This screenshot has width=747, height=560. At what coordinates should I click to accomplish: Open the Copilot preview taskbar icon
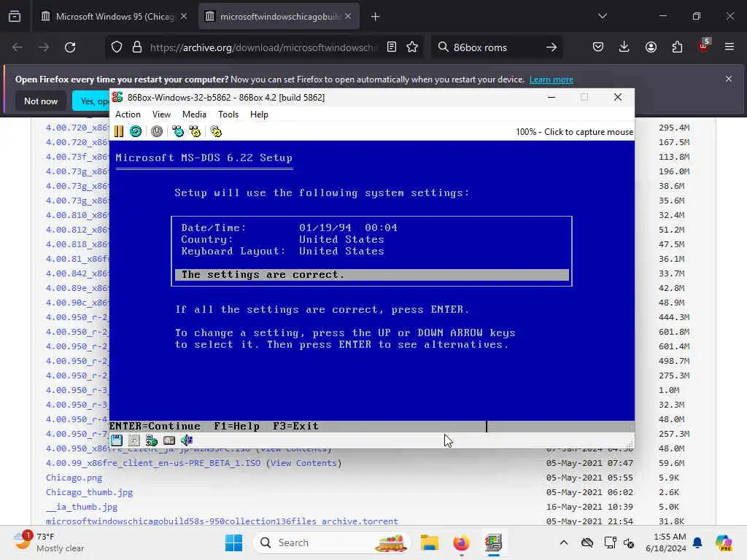pos(724,542)
